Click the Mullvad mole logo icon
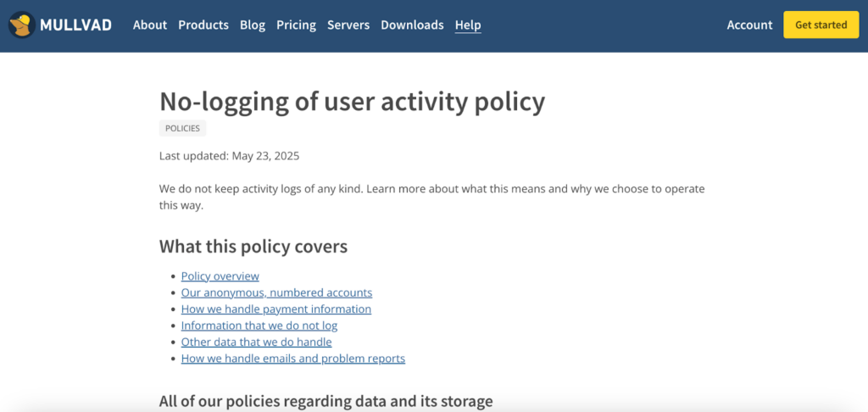This screenshot has width=868, height=412. (22, 25)
